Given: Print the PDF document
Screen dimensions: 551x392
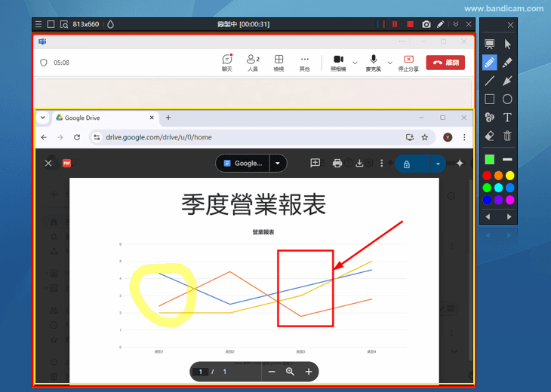Looking at the screenshot, I should 337,163.
